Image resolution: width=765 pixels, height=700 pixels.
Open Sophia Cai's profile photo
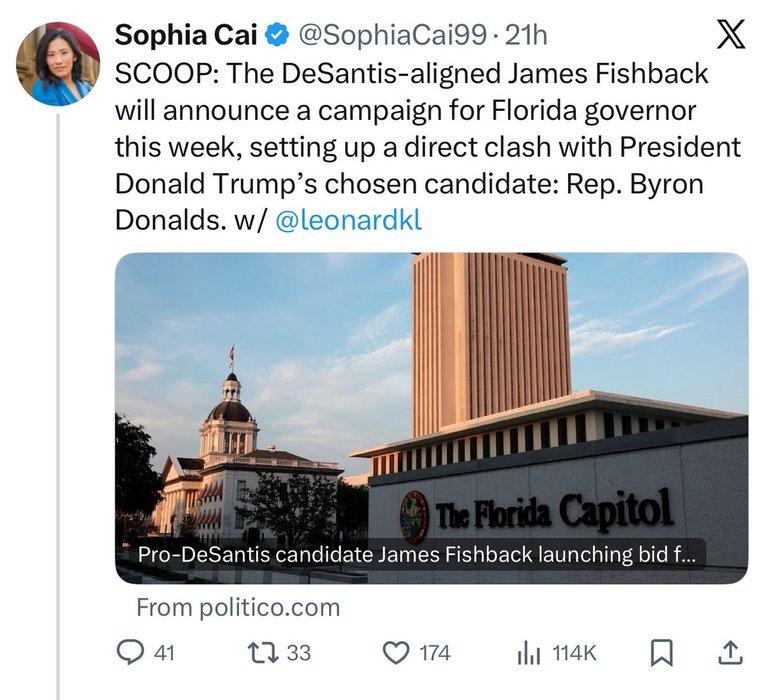click(x=58, y=64)
